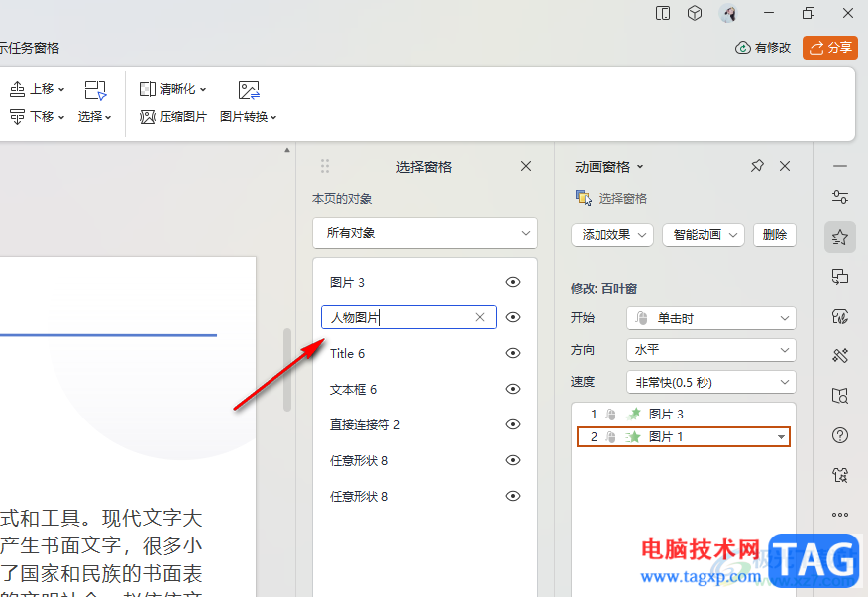The width and height of the screenshot is (868, 597).
Task: Open the design tools sidebar icon
Action: click(840, 356)
